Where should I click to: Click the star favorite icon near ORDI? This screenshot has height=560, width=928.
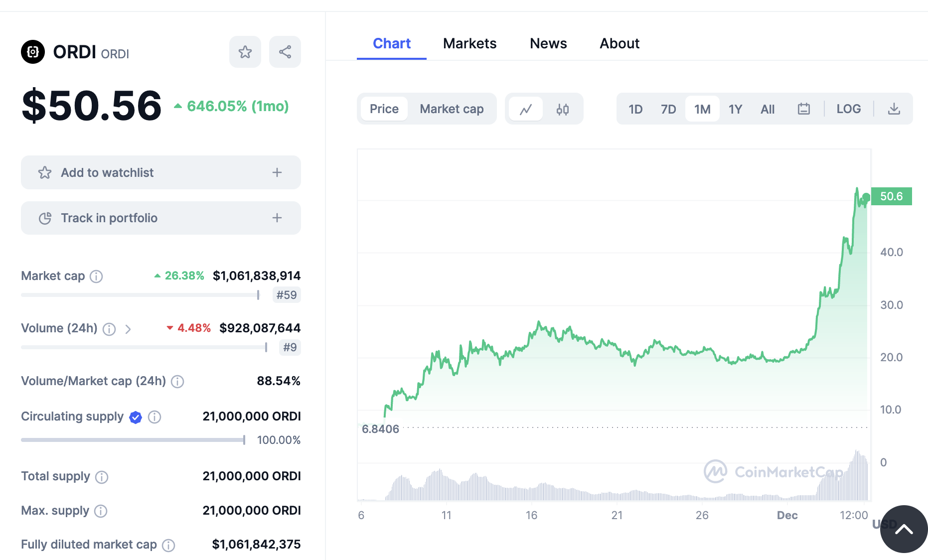point(245,52)
